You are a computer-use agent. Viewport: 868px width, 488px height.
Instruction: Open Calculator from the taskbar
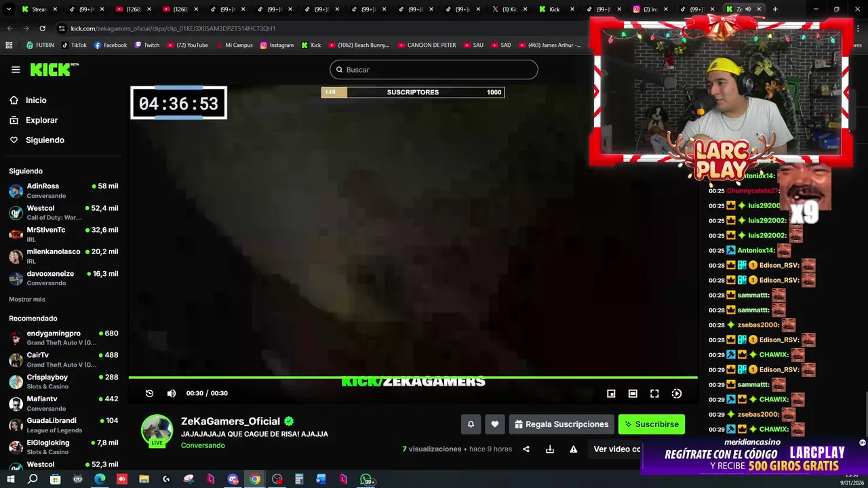(x=299, y=479)
